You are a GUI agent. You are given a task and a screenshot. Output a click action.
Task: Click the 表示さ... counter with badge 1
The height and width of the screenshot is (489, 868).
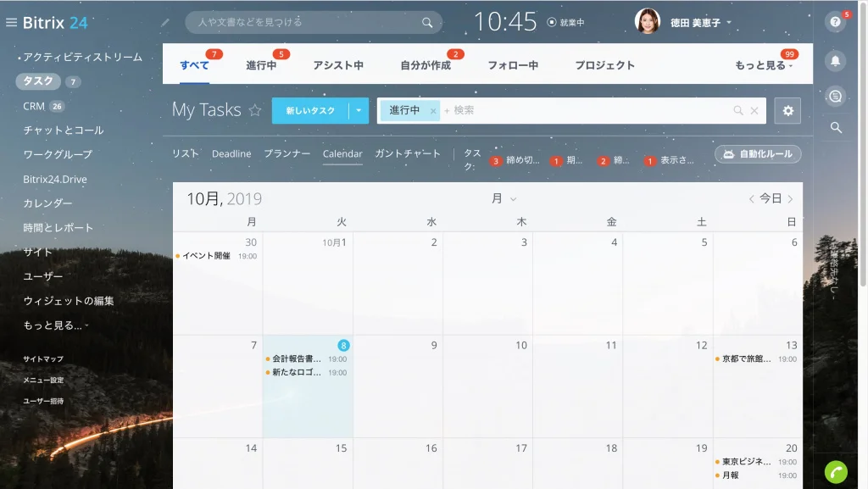pos(670,160)
